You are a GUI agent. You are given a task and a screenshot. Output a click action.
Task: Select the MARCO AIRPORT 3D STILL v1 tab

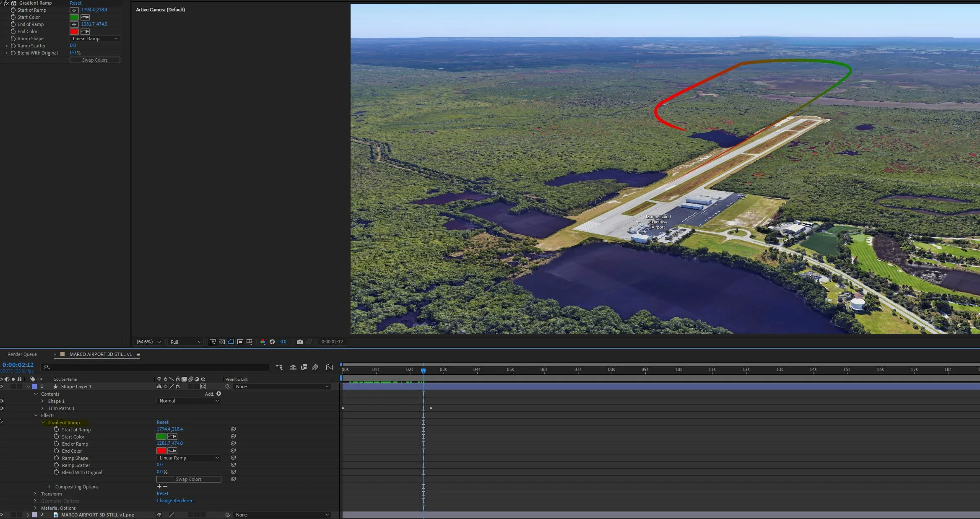tap(101, 354)
